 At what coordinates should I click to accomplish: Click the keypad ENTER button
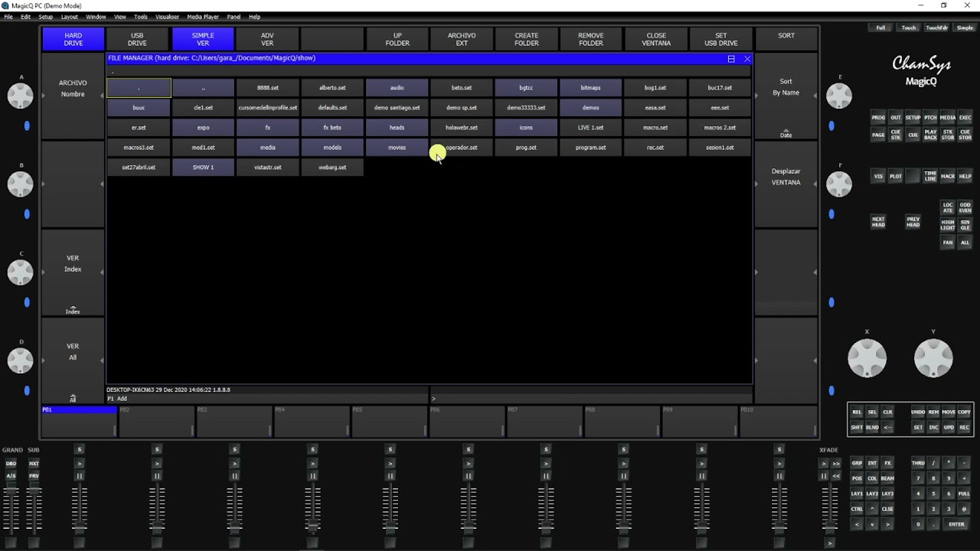956,524
